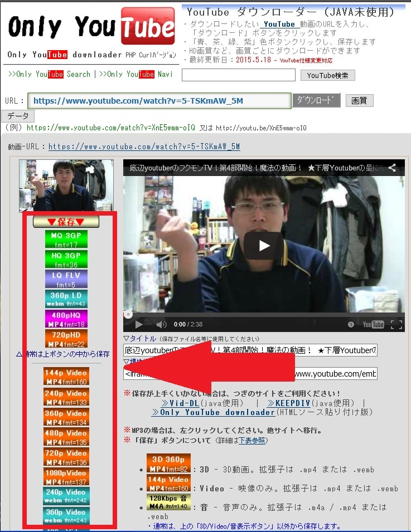
Task: Click the share icon on the video player
Action: (x=392, y=168)
